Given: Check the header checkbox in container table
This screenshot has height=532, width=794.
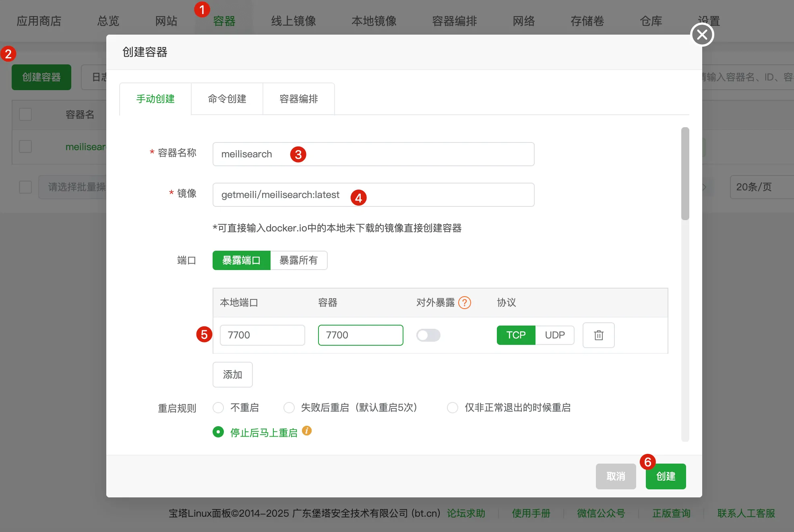Looking at the screenshot, I should coord(25,114).
